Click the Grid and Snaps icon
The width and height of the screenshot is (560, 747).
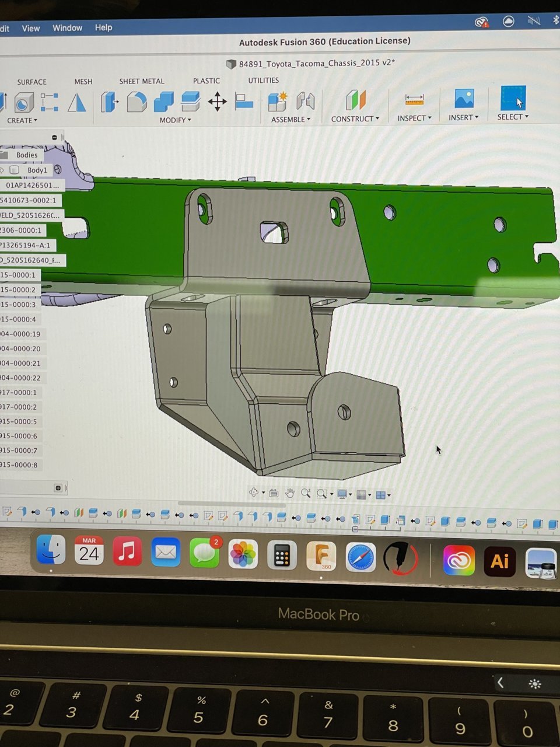pos(361,495)
